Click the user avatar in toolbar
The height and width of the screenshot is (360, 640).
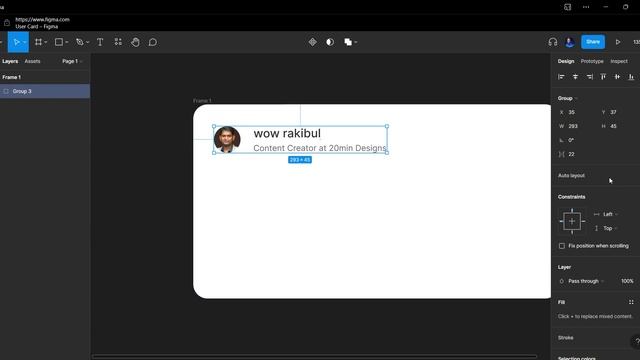click(x=570, y=42)
